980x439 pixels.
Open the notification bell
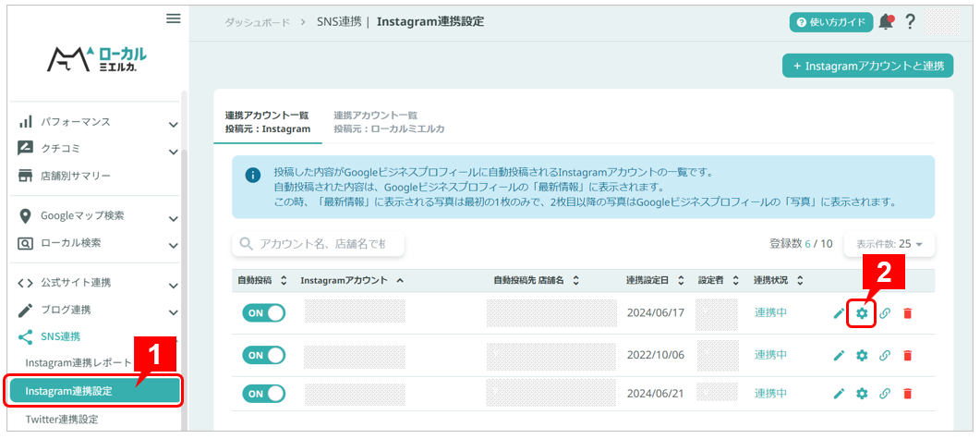click(886, 22)
